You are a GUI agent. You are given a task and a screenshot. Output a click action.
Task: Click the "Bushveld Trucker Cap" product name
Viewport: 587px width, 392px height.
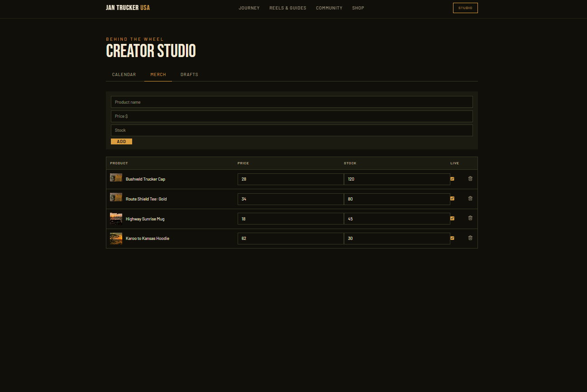pos(145,179)
